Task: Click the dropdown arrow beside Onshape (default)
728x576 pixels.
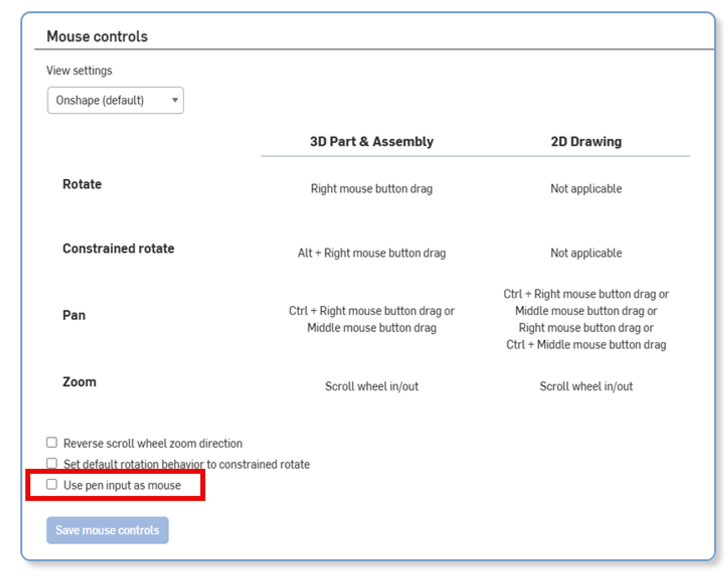Action: coord(175,100)
